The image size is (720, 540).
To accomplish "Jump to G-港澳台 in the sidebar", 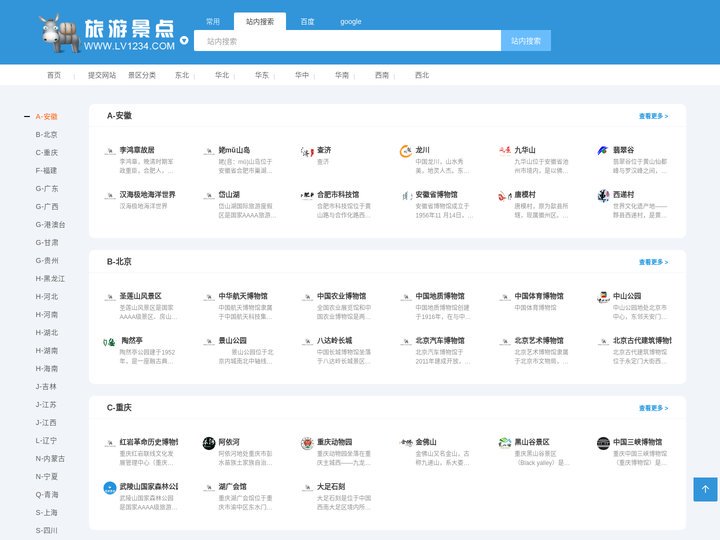I will pos(51,225).
